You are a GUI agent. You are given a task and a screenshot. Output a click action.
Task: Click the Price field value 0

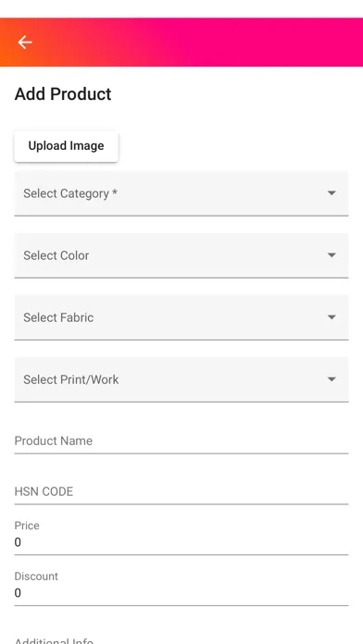click(x=18, y=542)
